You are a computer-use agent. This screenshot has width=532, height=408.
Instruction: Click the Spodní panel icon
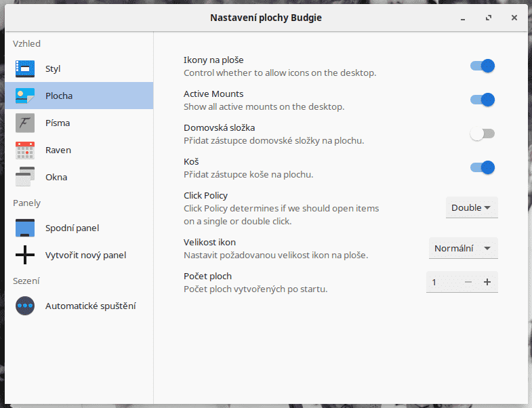point(25,228)
